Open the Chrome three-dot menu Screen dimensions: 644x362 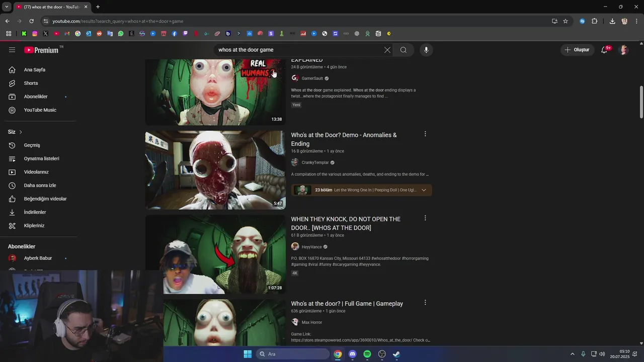[x=637, y=21]
